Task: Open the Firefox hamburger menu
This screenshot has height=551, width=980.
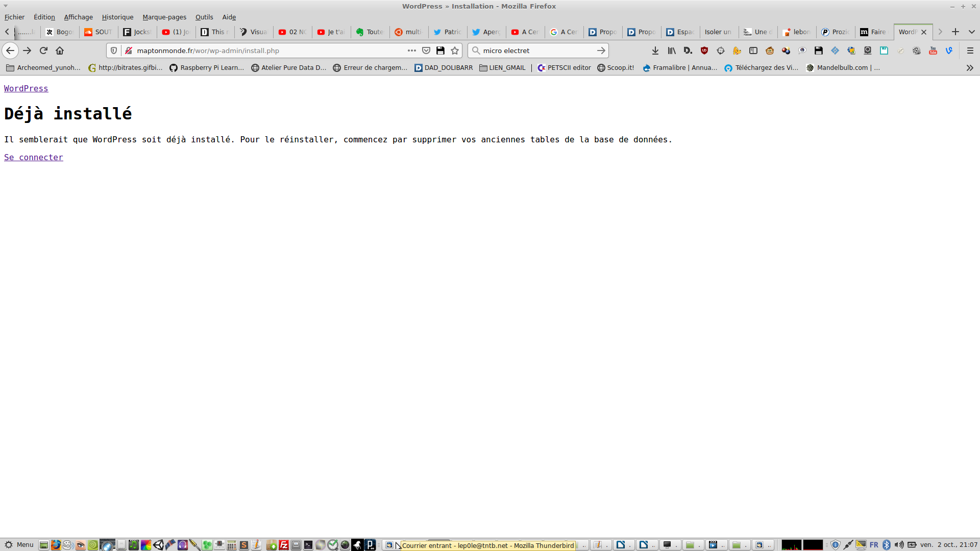Action: (x=970, y=51)
